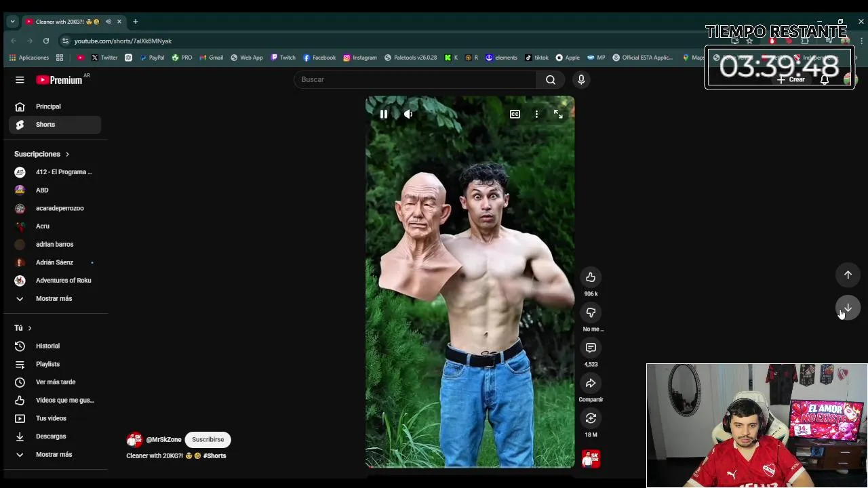Pause the Shorts video
This screenshot has height=488, width=868.
click(x=384, y=115)
